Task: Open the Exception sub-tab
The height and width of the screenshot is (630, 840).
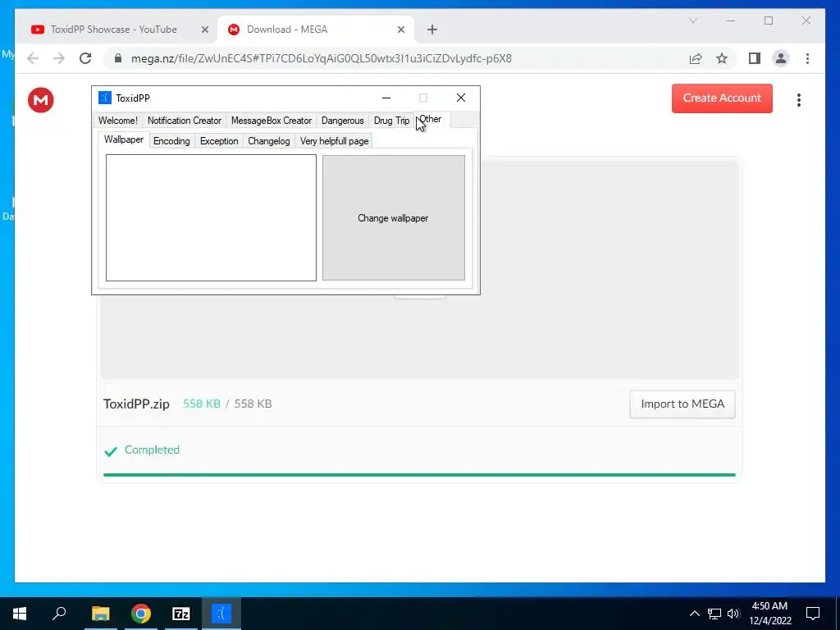Action: pos(219,141)
